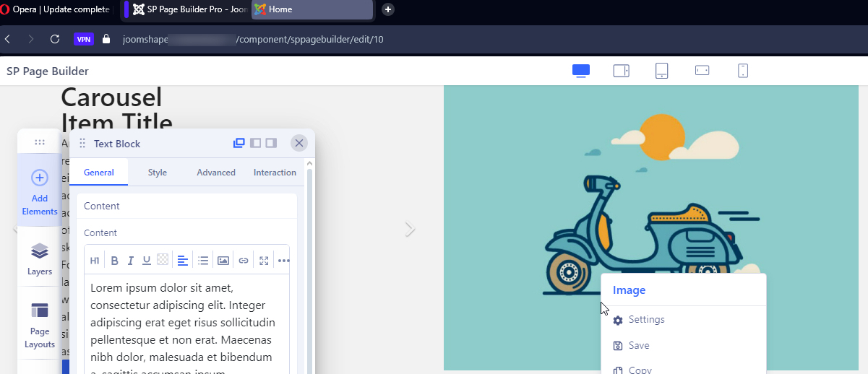Toggle underline formatting

147,261
